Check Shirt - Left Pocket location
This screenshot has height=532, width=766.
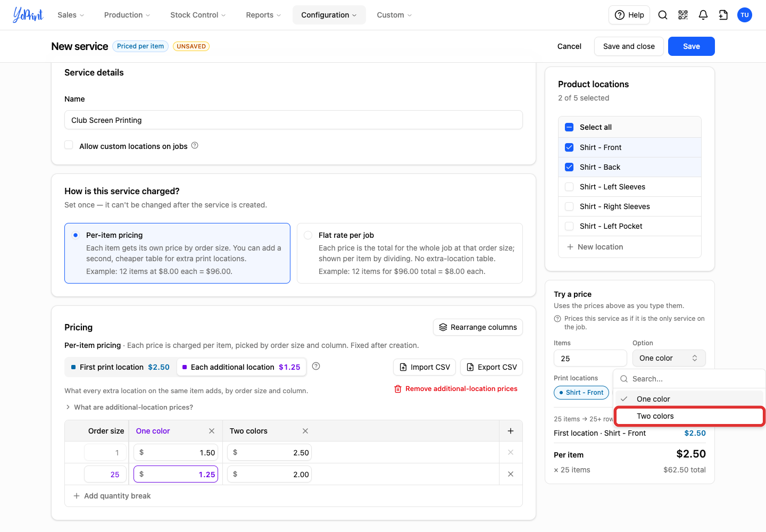point(569,226)
